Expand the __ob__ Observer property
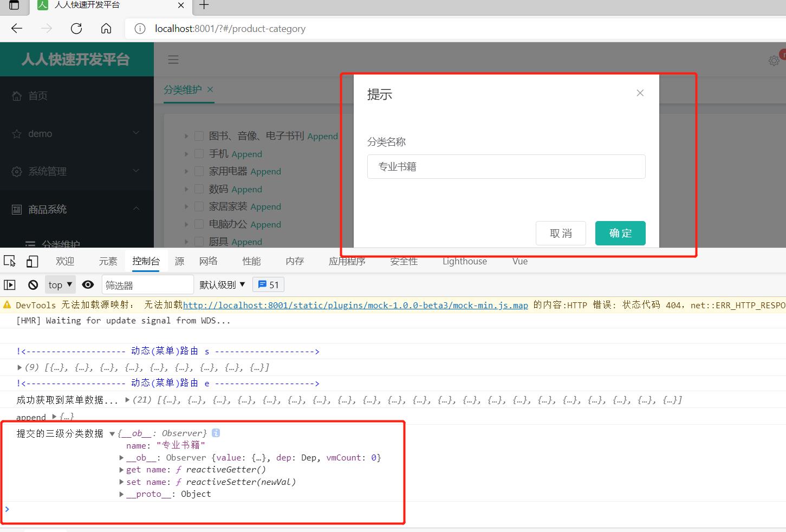 click(x=122, y=458)
